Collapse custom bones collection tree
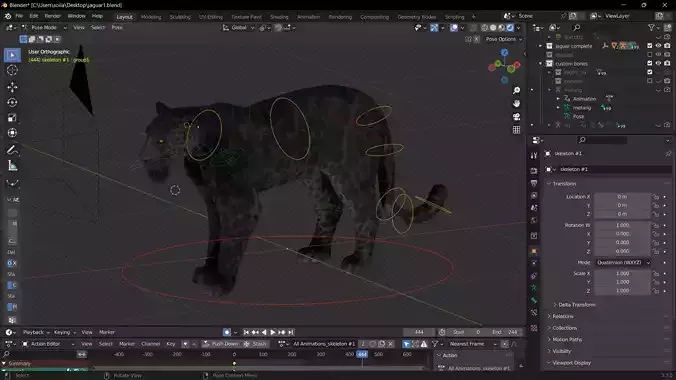The image size is (676, 380). pos(541,63)
